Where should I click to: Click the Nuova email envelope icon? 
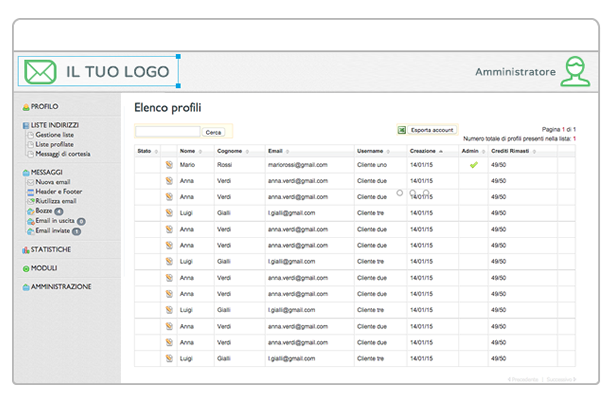[x=30, y=182]
